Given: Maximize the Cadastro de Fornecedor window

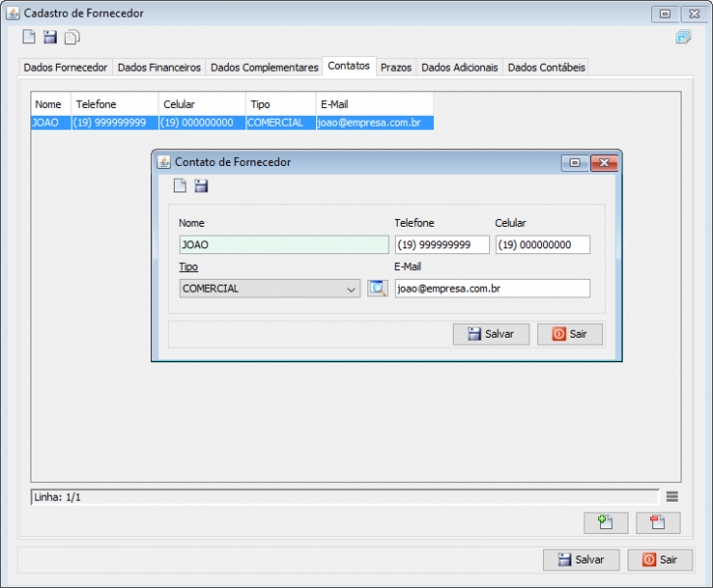Looking at the screenshot, I should (665, 14).
